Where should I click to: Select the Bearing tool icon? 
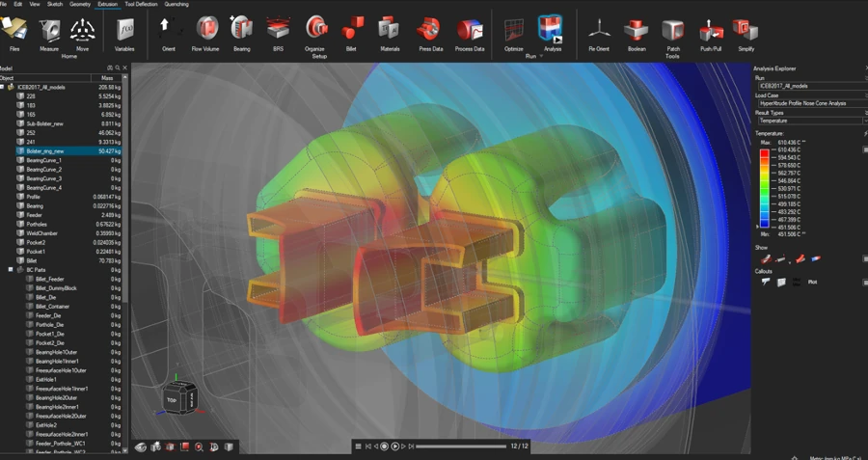point(241,30)
